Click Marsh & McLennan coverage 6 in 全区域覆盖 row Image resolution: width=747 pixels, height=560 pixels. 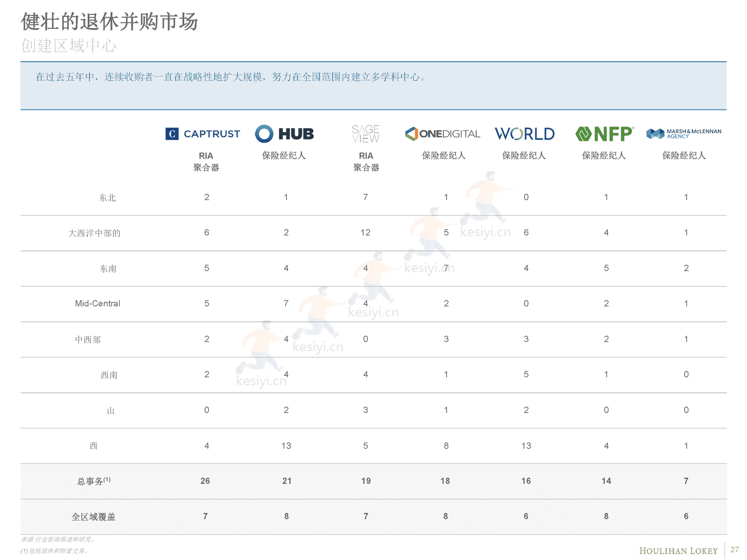pyautogui.click(x=686, y=516)
